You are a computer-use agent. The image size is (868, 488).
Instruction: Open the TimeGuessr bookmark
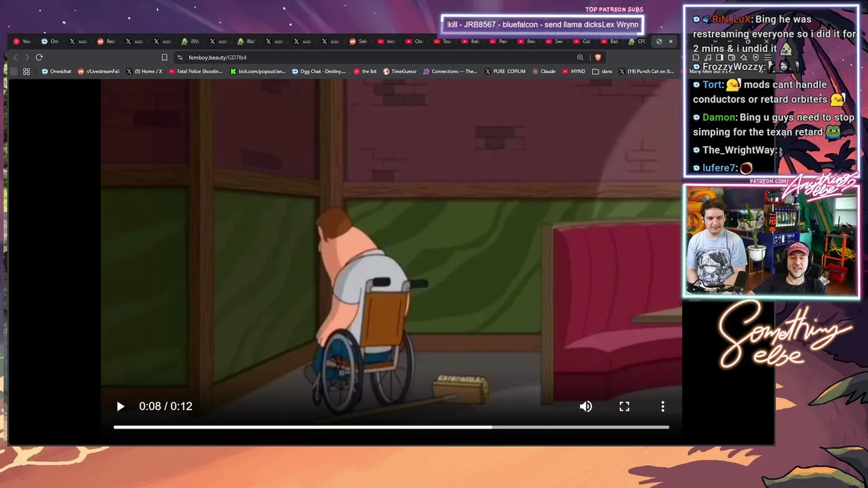tap(400, 71)
